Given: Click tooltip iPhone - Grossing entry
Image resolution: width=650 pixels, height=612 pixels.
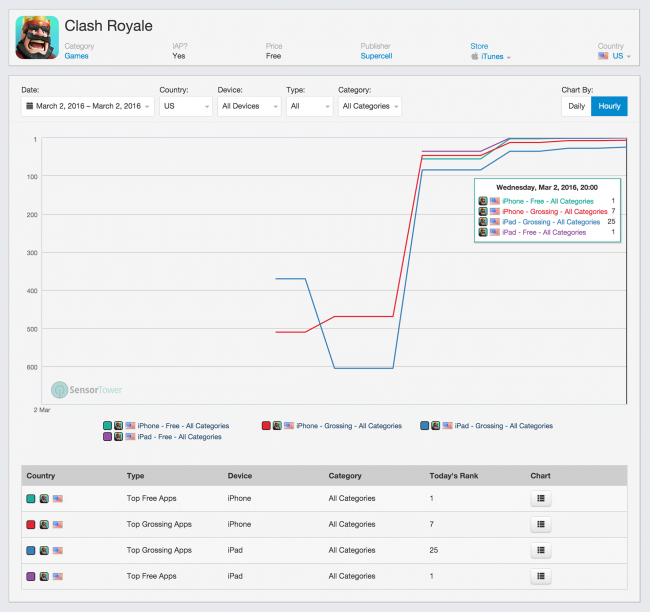Looking at the screenshot, I should [x=547, y=211].
